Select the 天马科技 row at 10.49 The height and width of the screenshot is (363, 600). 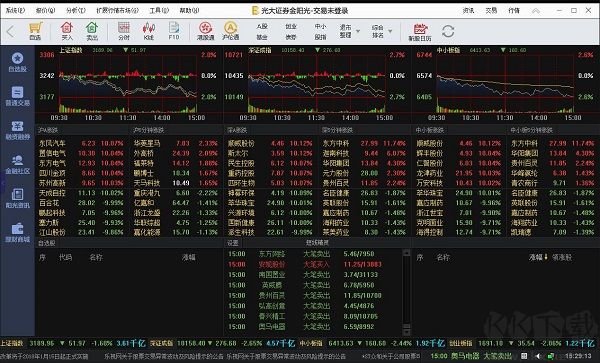[176, 183]
